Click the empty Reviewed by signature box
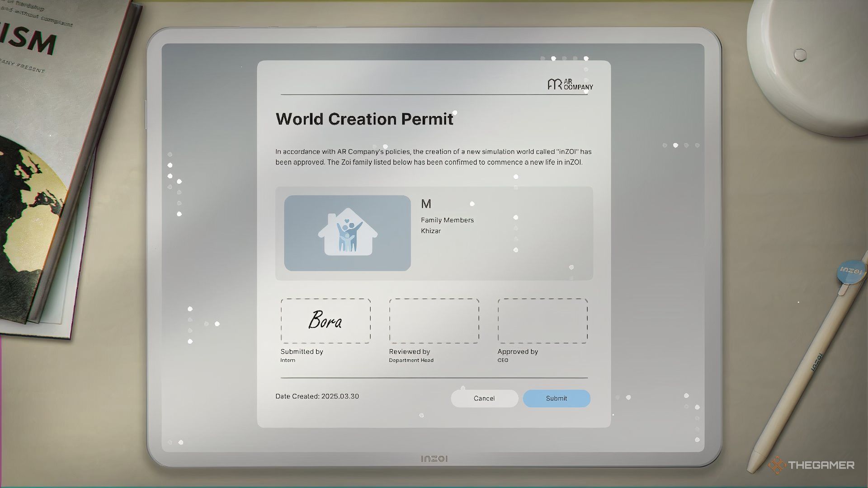 coord(434,321)
